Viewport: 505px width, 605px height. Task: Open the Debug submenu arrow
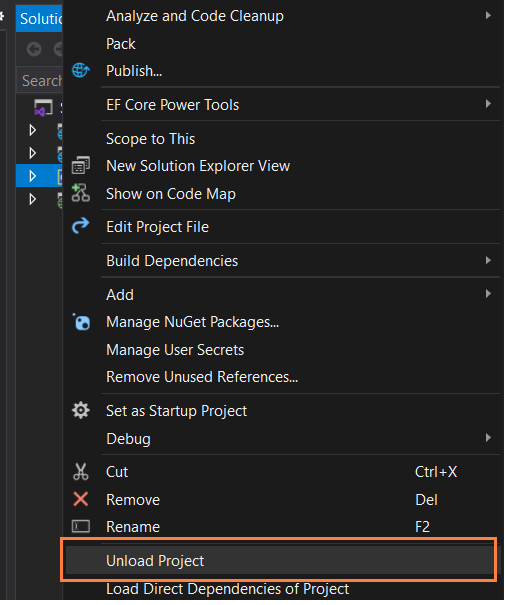click(488, 438)
